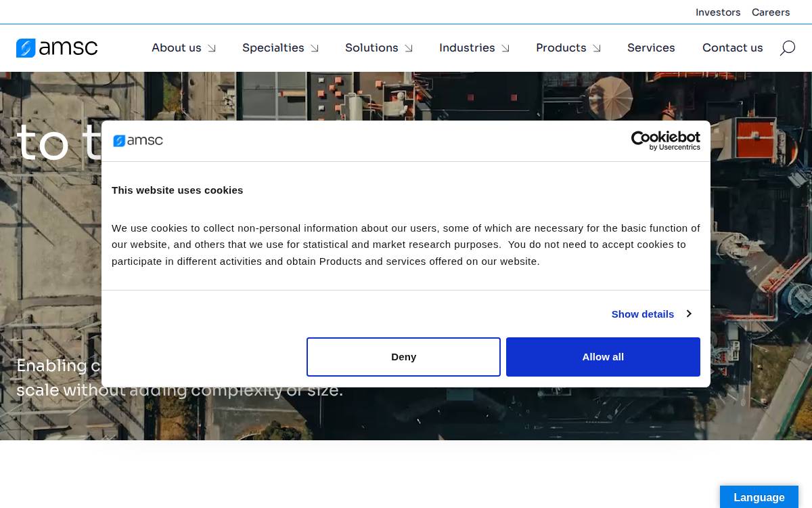
Task: Expand the Products menu arrow
Action: [597, 48]
